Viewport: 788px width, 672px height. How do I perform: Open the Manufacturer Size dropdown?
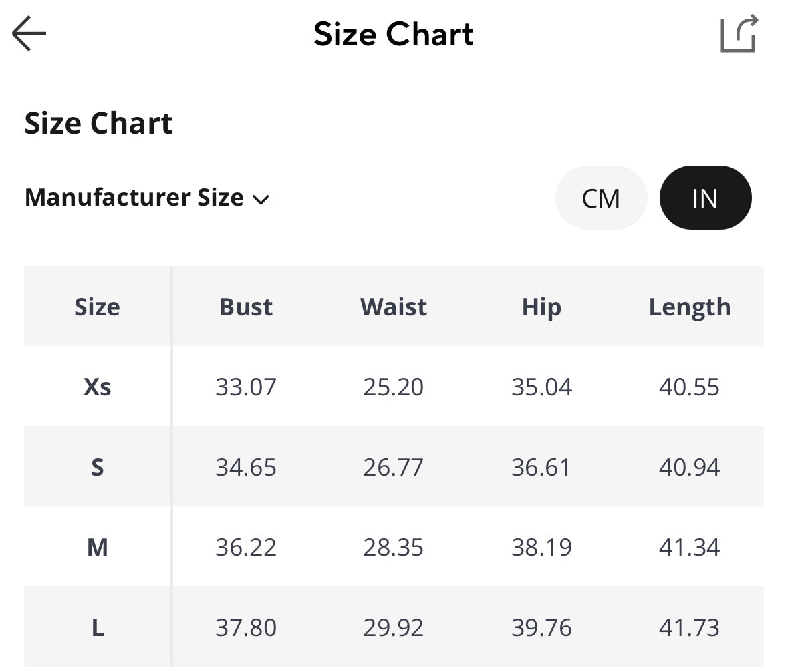(x=134, y=198)
